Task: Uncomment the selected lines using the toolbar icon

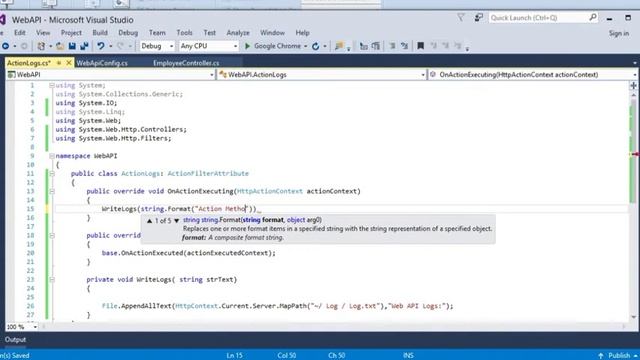Action: point(404,46)
